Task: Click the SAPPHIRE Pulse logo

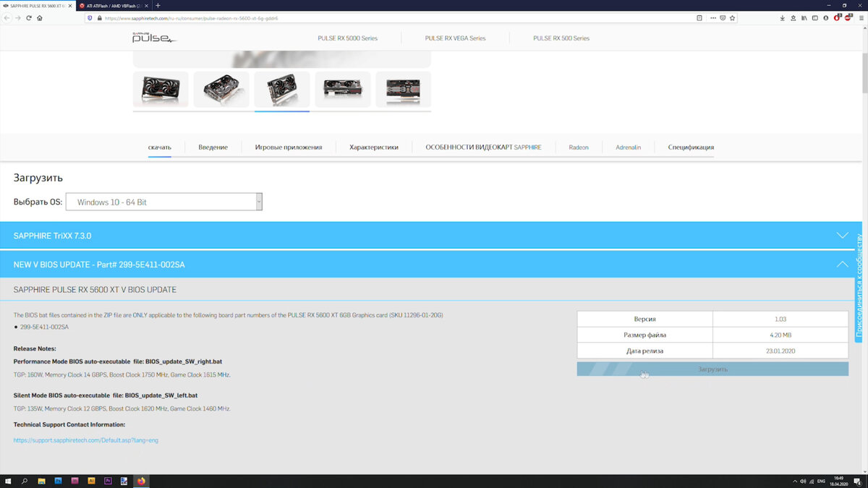Action: coord(154,38)
